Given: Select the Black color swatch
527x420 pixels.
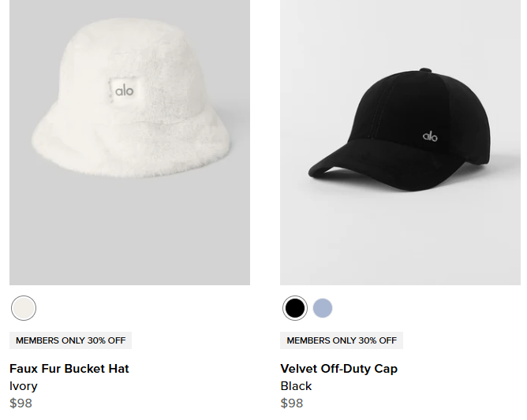Looking at the screenshot, I should (295, 308).
